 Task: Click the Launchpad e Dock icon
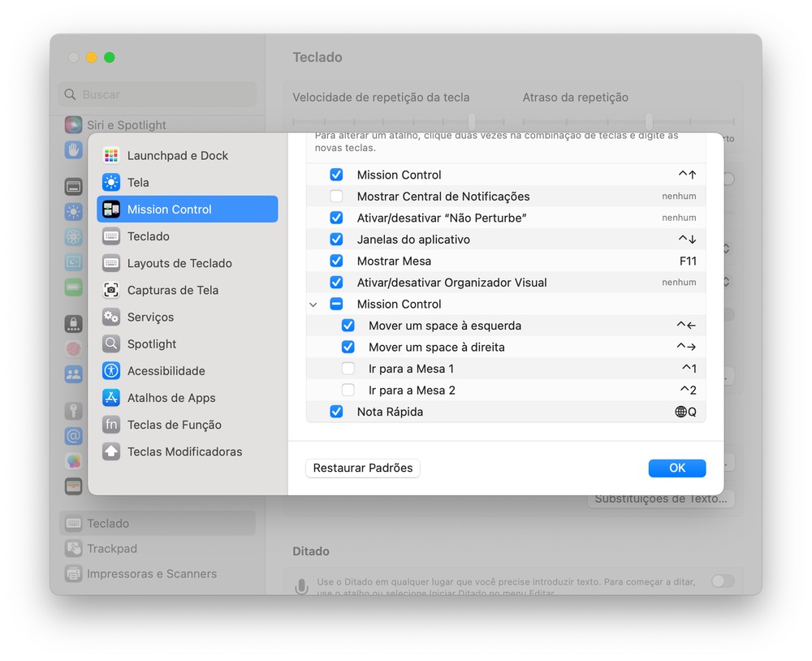(111, 155)
